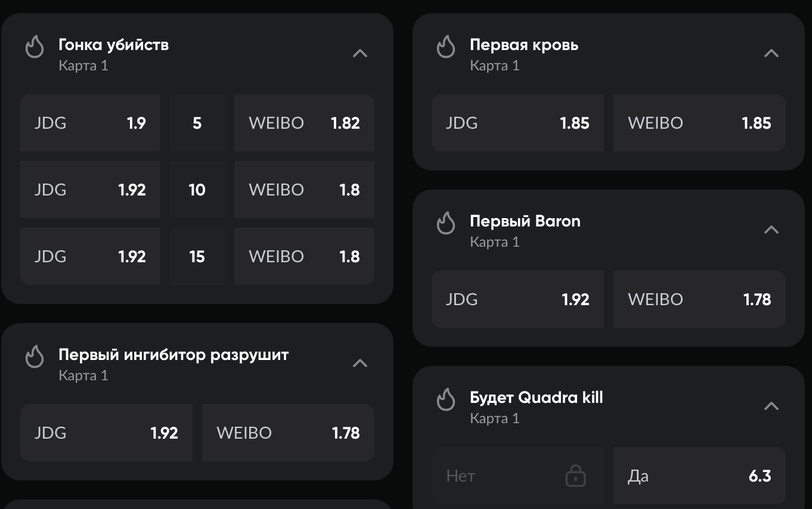
Task: Bet JDG at 1.9 for race to 5 kills
Action: point(90,123)
